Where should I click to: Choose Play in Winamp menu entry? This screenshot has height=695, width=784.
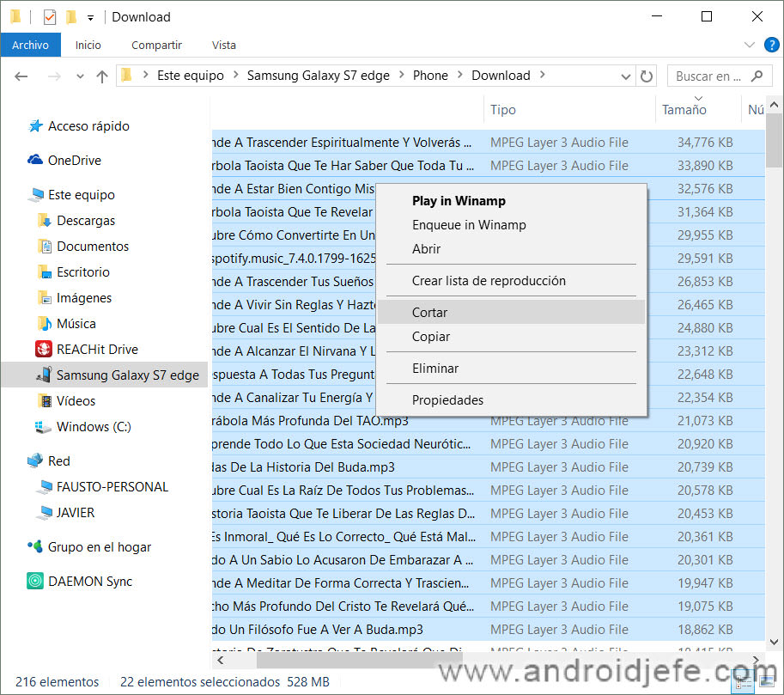[x=459, y=201]
